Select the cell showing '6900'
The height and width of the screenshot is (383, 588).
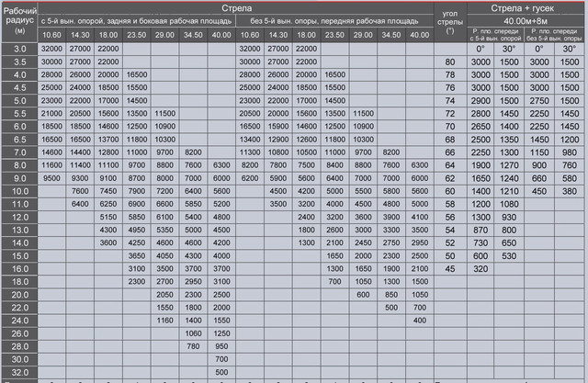point(137,204)
